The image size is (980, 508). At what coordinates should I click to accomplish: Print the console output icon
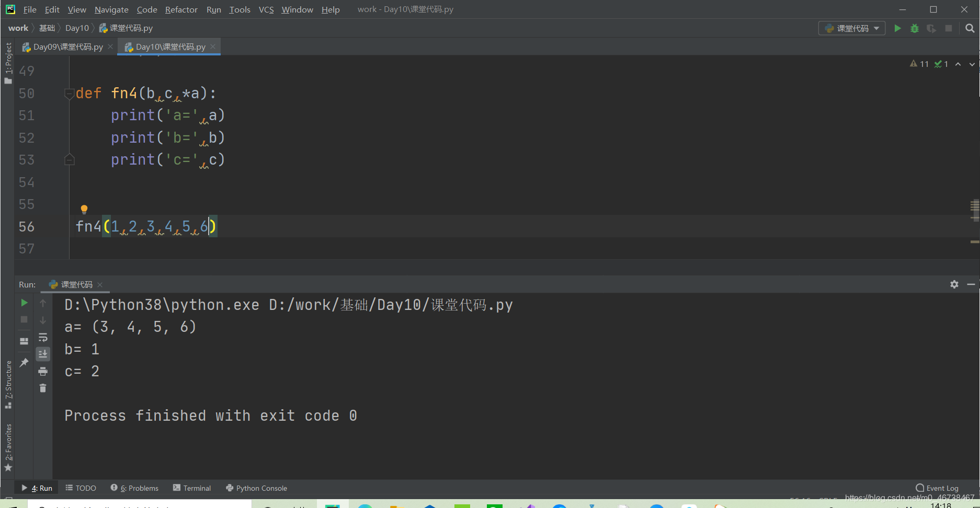43,371
